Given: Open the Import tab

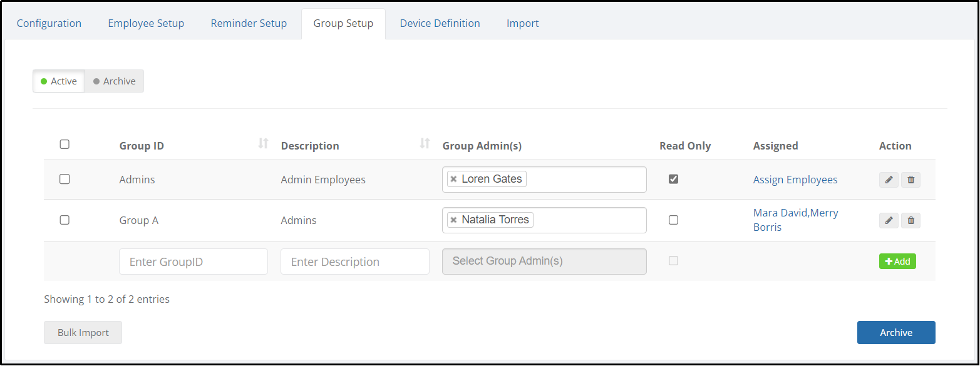Looking at the screenshot, I should 523,23.
